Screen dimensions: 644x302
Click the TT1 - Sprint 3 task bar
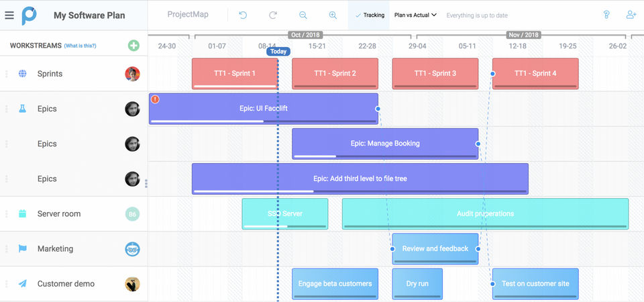435,73
